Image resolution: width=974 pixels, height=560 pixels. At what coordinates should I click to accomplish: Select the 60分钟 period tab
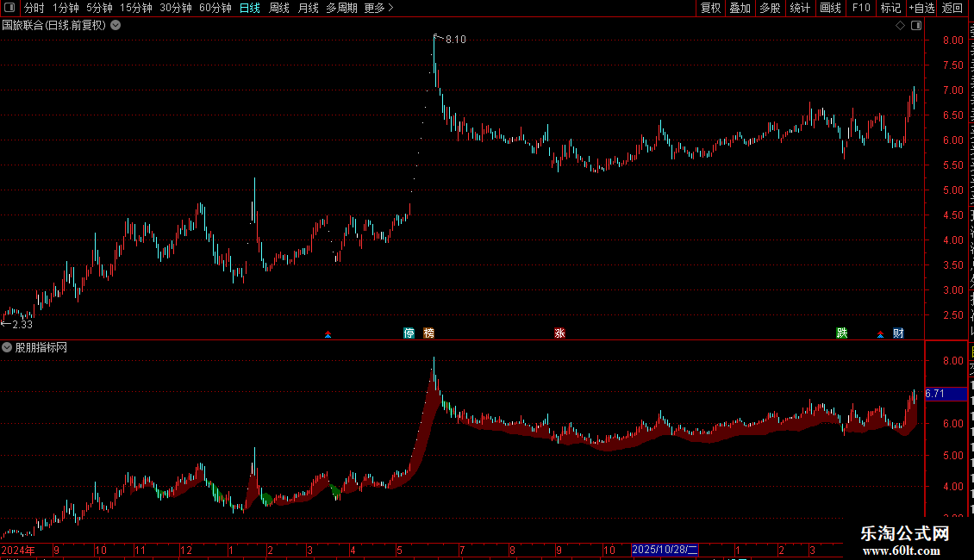point(215,8)
